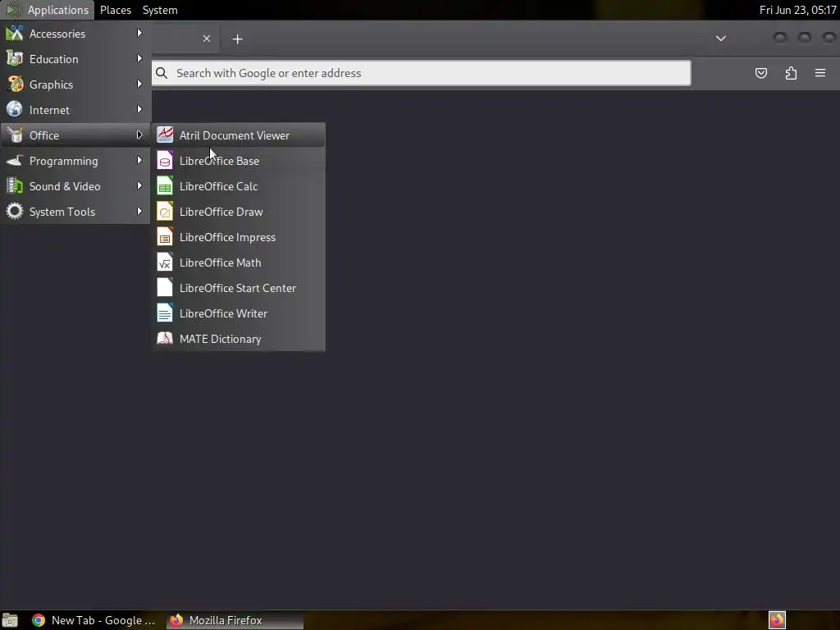
Task: Launch LibreOffice Draw
Action: [239, 212]
